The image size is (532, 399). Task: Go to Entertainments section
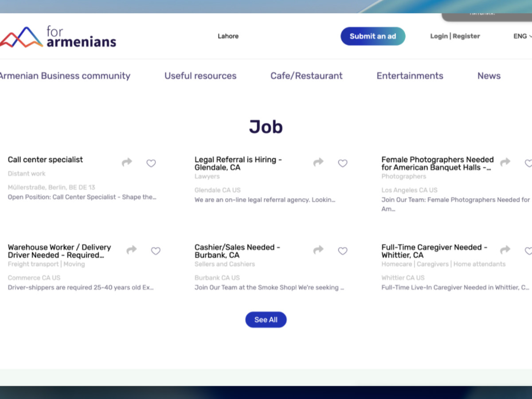point(410,76)
